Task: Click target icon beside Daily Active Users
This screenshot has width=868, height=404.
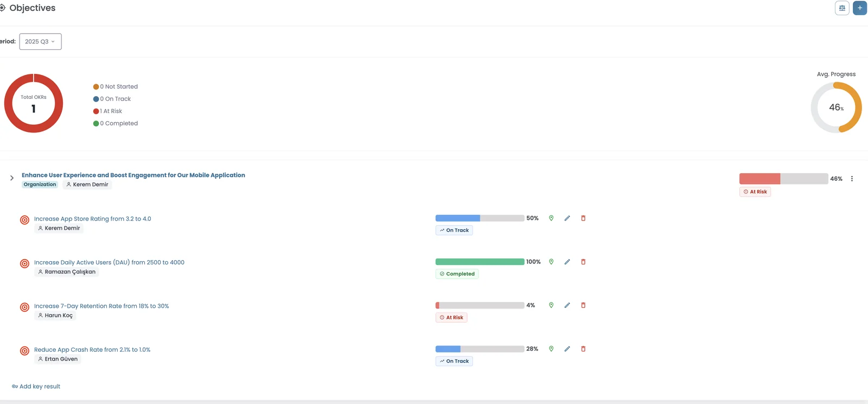Action: tap(24, 264)
